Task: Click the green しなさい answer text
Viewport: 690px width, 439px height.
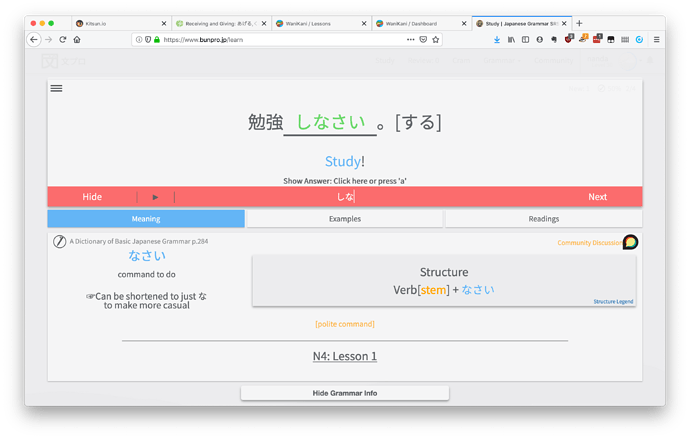Action: 331,122
